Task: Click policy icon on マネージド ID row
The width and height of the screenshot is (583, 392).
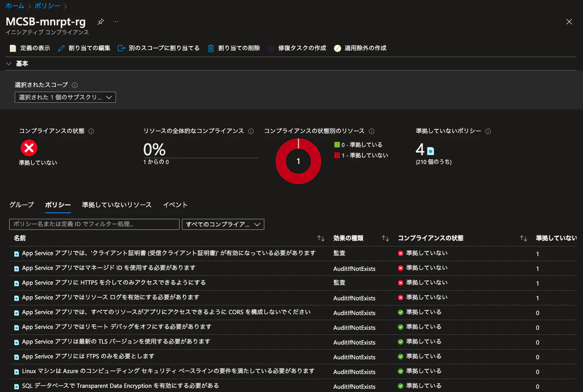Action: (17, 269)
